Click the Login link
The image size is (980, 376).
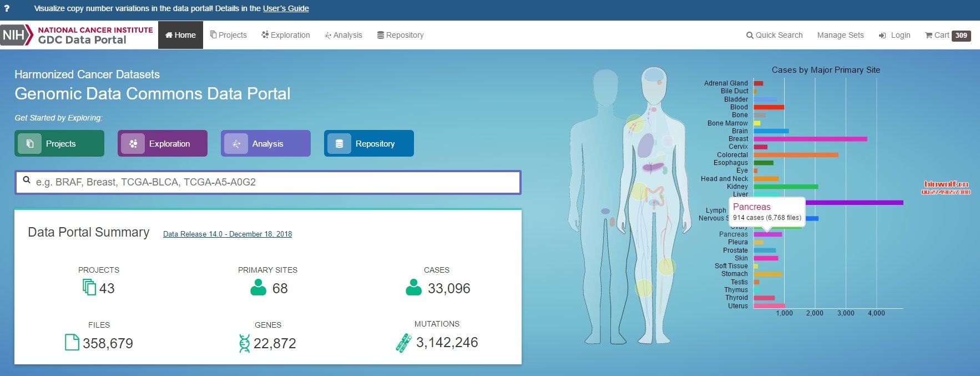[x=895, y=35]
